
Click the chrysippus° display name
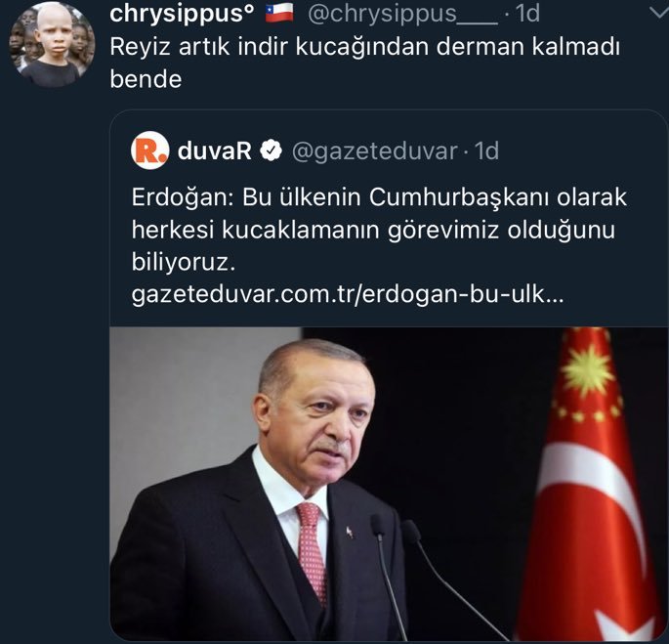point(183,14)
